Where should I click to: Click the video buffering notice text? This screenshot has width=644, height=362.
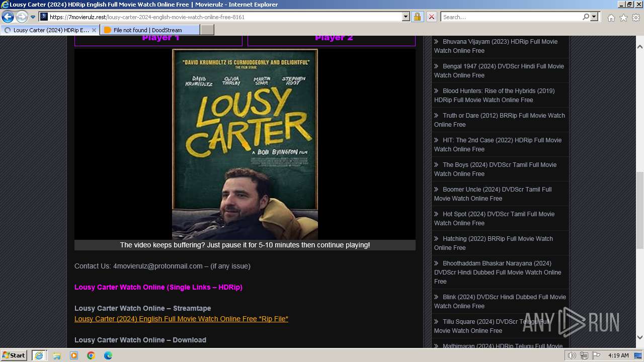(x=245, y=245)
